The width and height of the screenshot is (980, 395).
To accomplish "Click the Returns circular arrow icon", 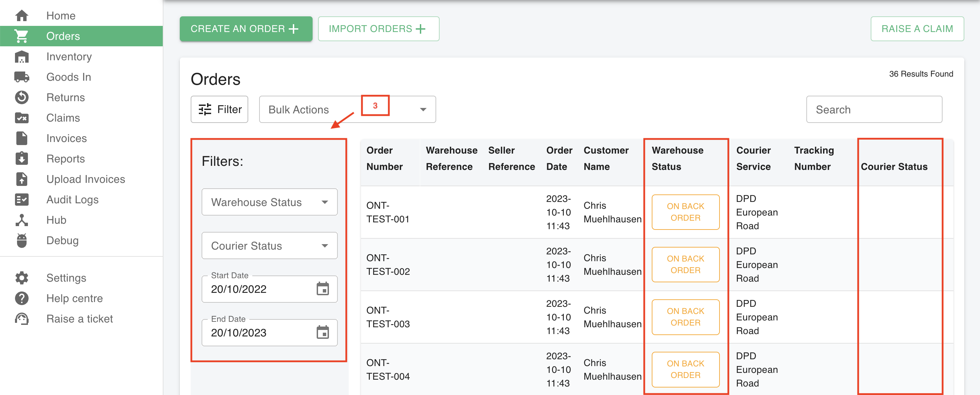I will (22, 97).
